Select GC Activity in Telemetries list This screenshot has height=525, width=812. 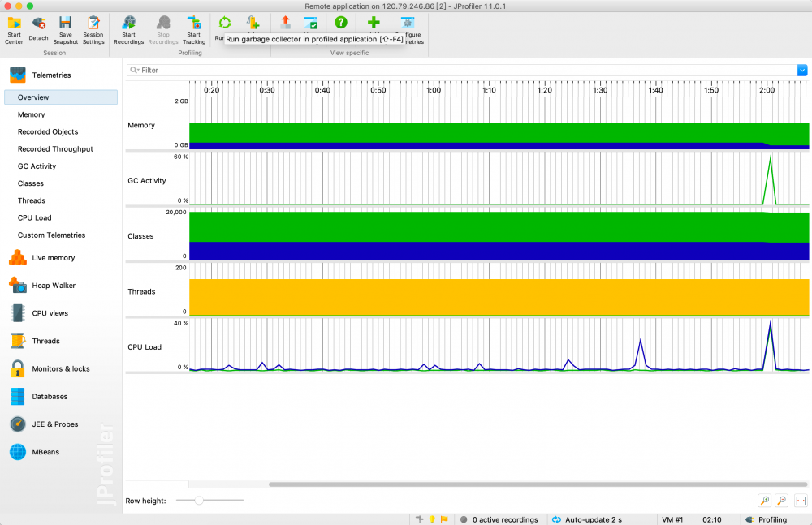tap(37, 166)
